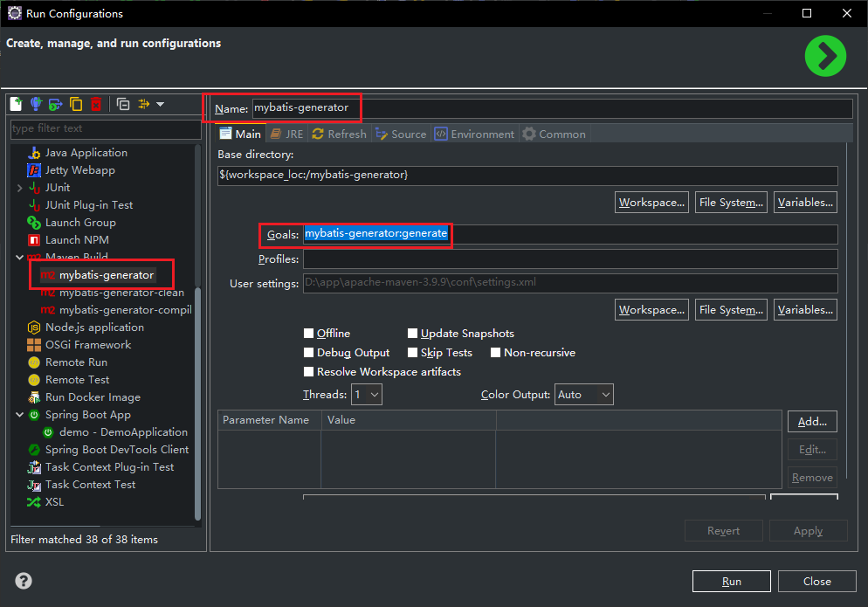Click the Export launch configuration icon

click(x=56, y=105)
